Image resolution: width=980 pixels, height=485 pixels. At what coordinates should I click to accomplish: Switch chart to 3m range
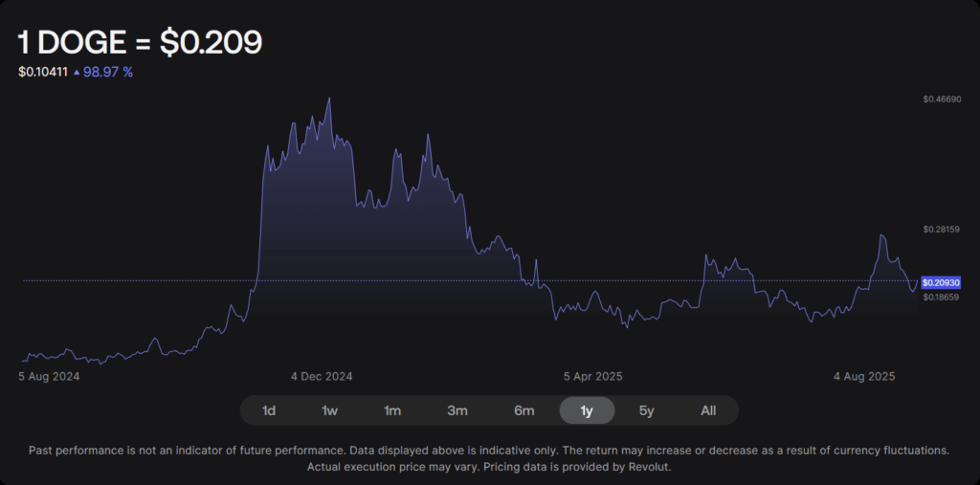(457, 410)
